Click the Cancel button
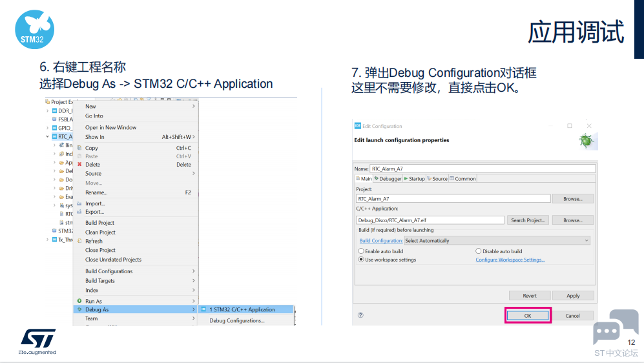 (572, 315)
